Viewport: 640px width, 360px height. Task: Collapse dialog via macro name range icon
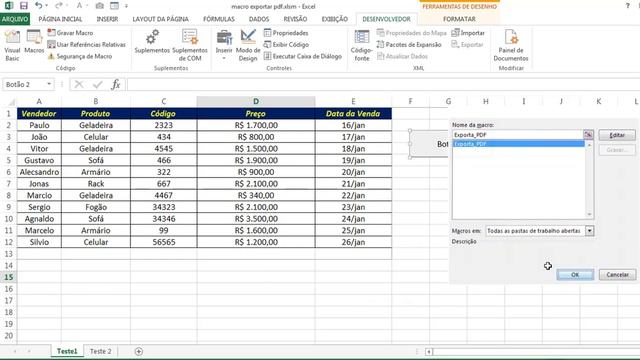tap(588, 135)
